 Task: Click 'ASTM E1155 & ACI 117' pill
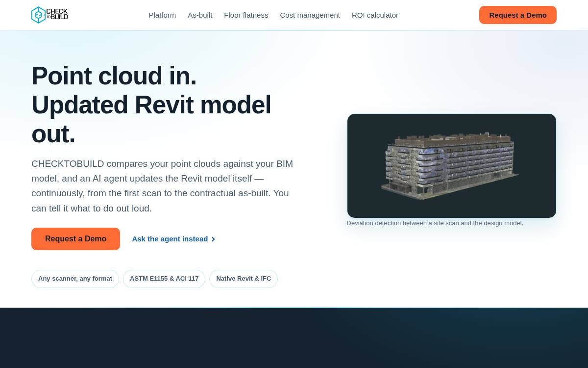tap(164, 279)
